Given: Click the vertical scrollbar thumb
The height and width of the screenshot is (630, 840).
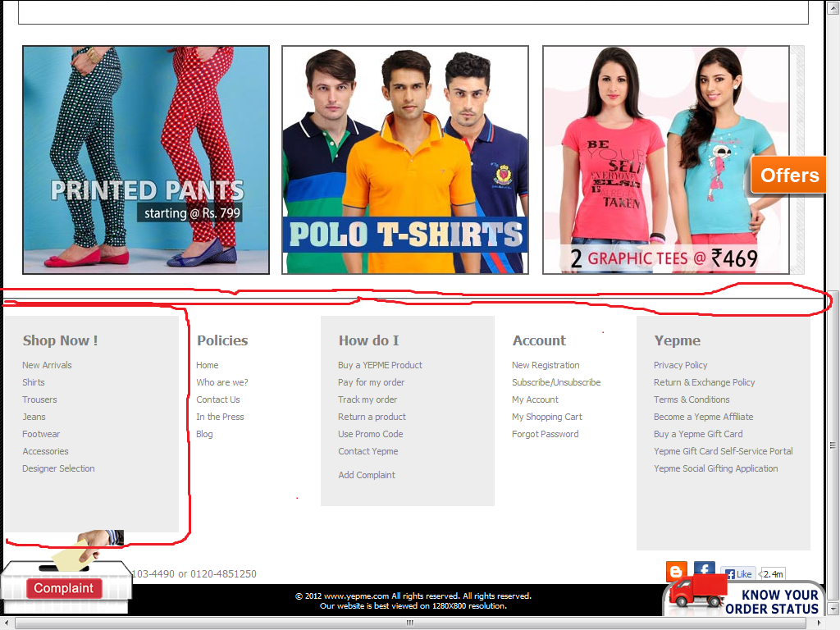Looking at the screenshot, I should point(833,445).
